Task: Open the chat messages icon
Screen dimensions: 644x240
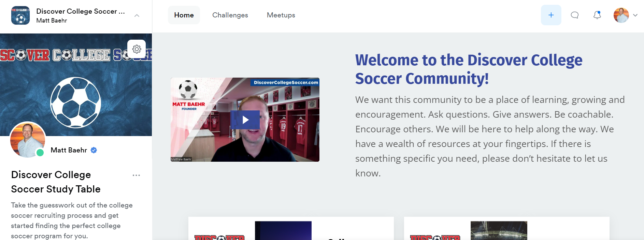Action: 574,15
